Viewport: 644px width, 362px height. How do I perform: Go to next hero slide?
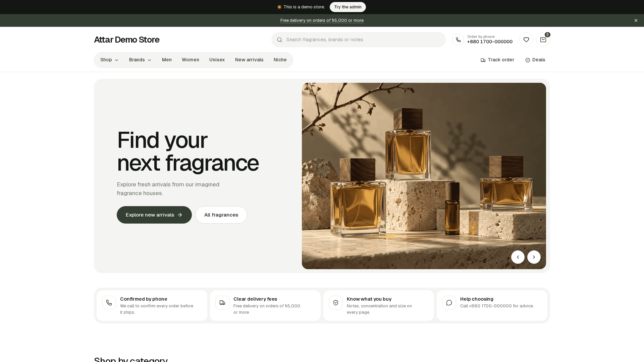534,257
